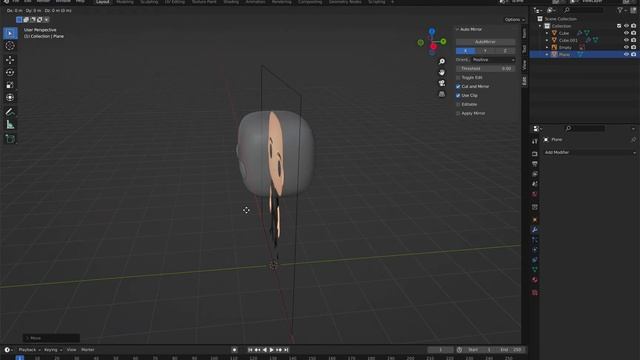Viewport: 640px width, 360px height.
Task: Select the Move tool
Action: coord(10,60)
